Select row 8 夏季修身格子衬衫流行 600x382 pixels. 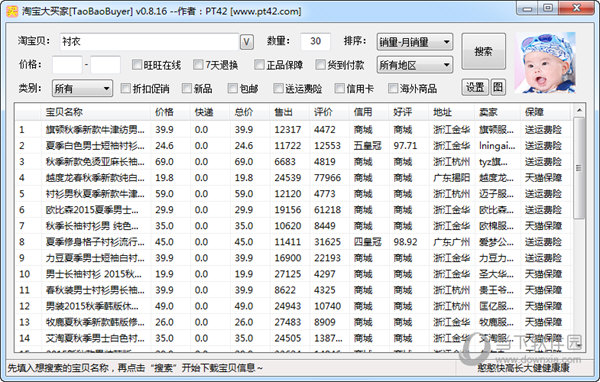[x=294, y=242]
